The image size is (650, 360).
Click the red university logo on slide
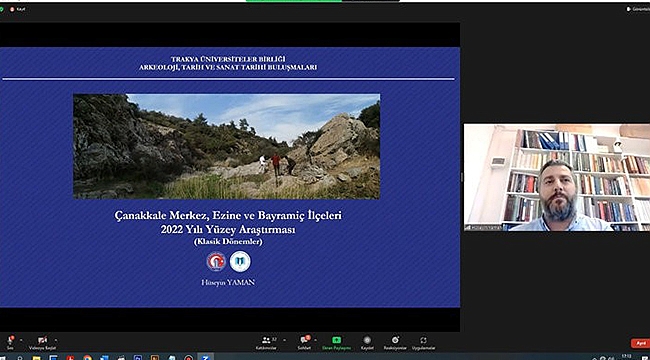coord(216,262)
